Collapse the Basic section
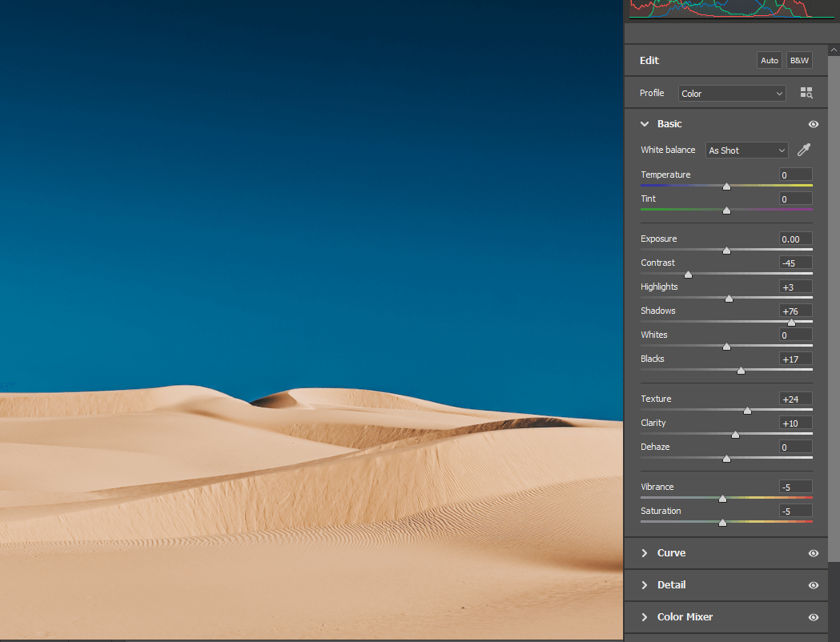The height and width of the screenshot is (642, 840). tap(645, 124)
